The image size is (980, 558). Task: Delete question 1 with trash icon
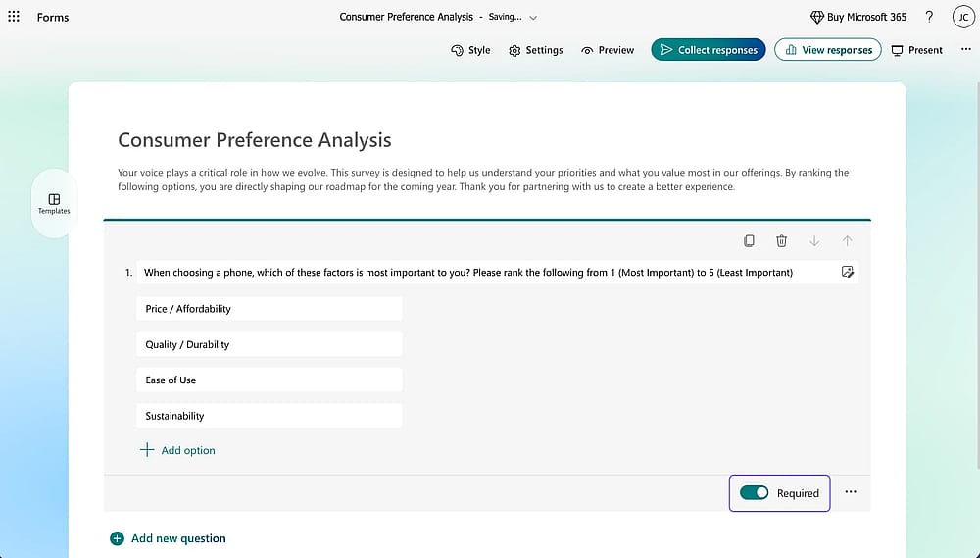coord(781,241)
